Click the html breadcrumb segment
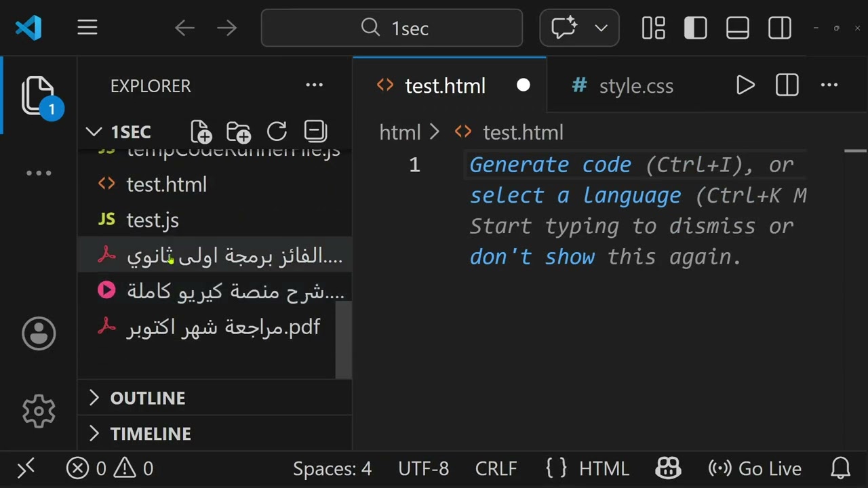The width and height of the screenshot is (868, 488). tap(400, 132)
